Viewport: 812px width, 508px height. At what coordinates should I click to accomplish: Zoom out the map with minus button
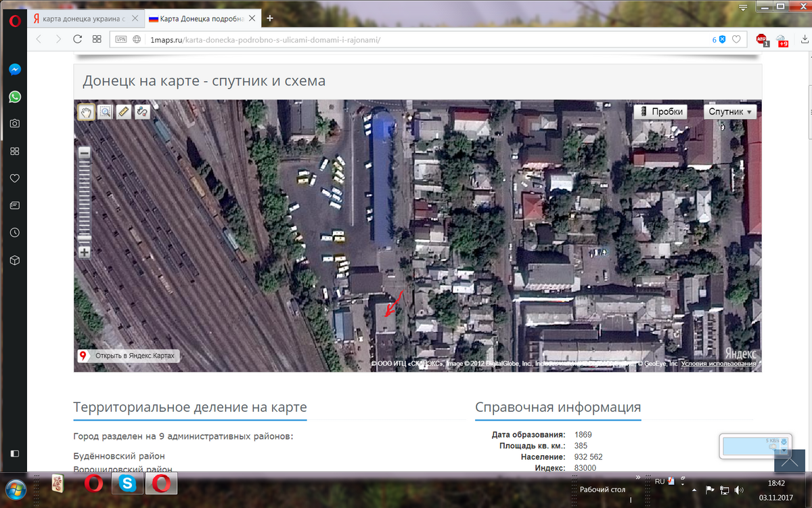(x=85, y=153)
